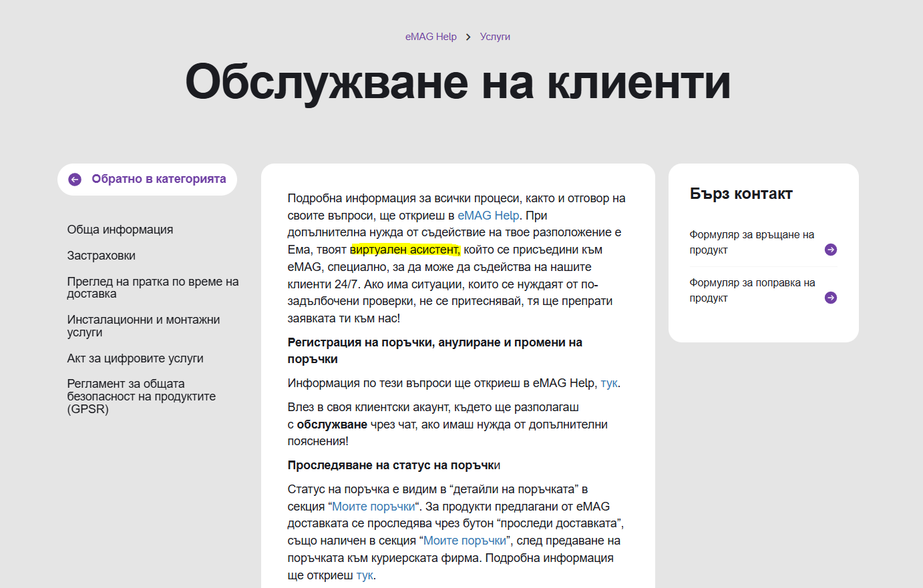Select Инсталационни и монтажни услуги
This screenshot has height=588, width=923.
(143, 326)
